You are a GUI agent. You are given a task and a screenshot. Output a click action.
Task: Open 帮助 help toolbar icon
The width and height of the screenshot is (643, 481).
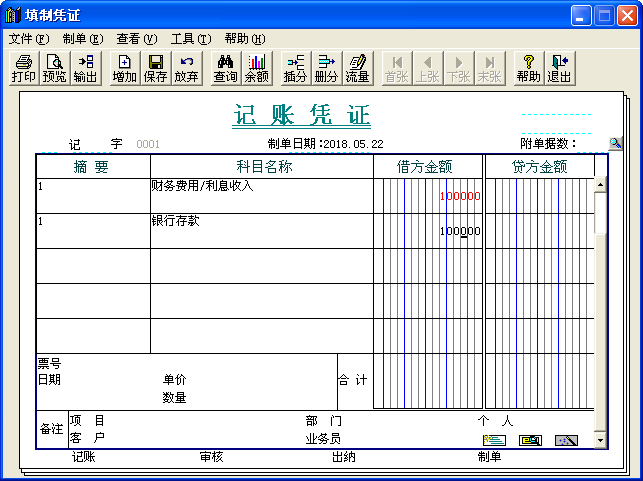[x=529, y=68]
